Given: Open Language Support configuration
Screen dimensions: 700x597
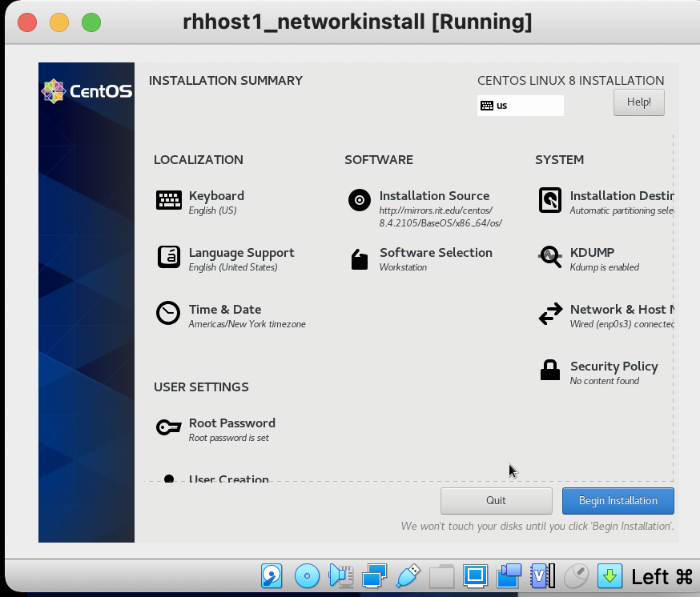Looking at the screenshot, I should click(225, 258).
